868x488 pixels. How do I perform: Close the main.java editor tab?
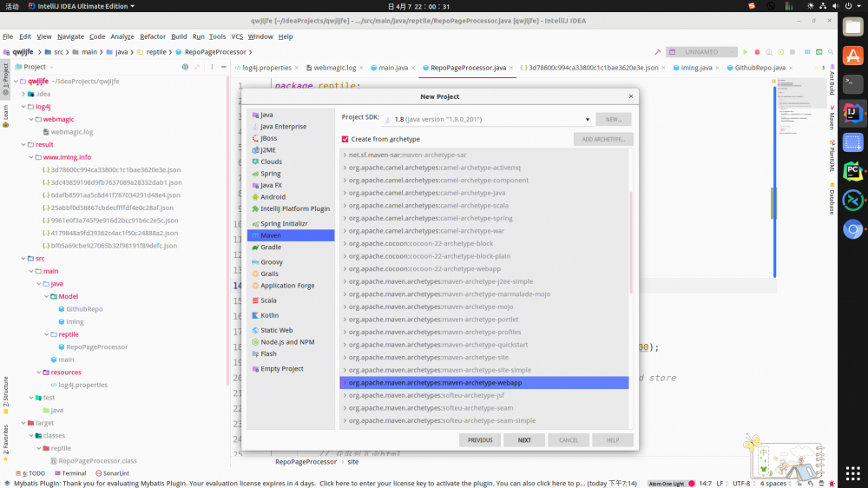(413, 68)
